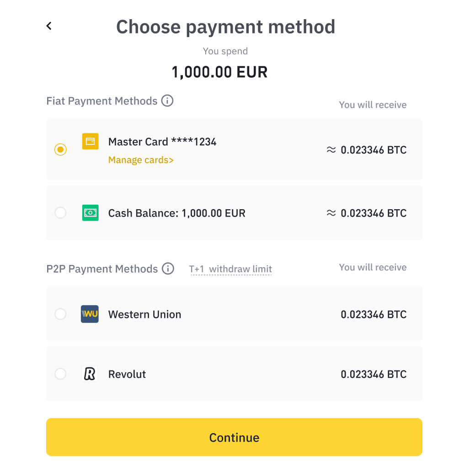This screenshot has height=476, width=470.
Task: Click the Master Card ****1234 label
Action: click(162, 142)
